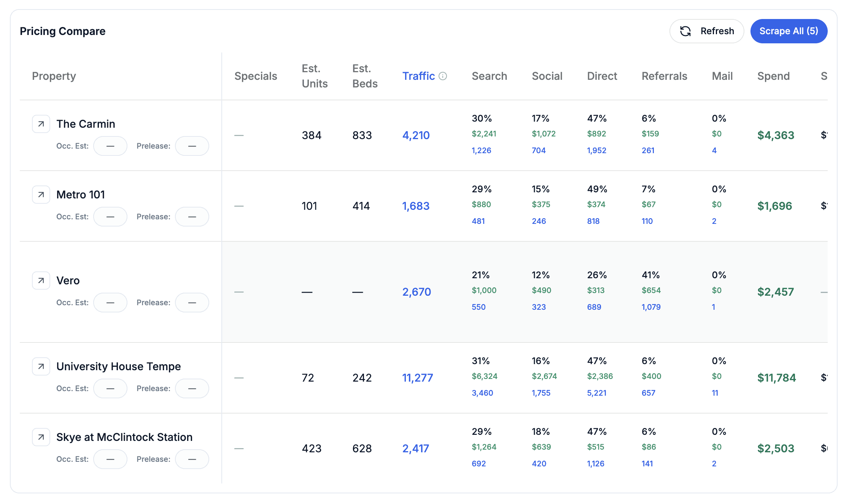Screen dimensions: 849x504
Task: Edit Metro 101 Occ. Est field
Action: (x=110, y=217)
